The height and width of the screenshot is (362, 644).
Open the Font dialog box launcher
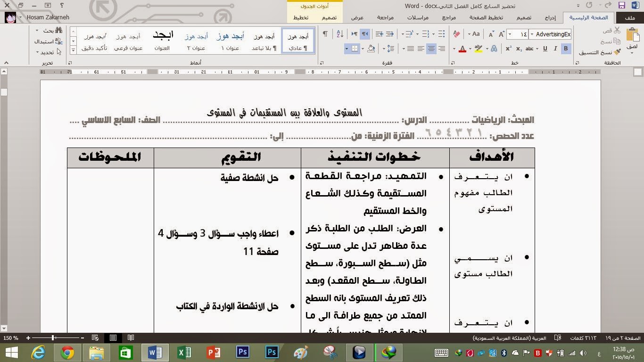coord(452,63)
